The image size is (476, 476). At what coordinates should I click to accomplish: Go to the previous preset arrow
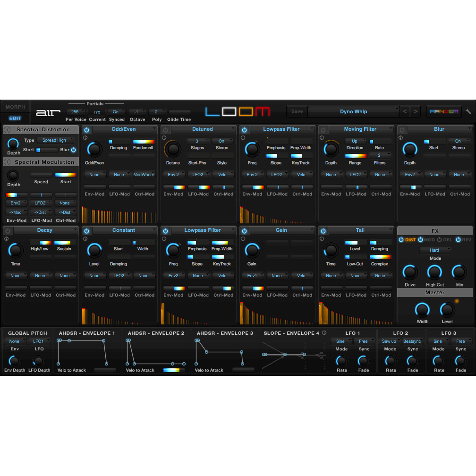coord(405,111)
